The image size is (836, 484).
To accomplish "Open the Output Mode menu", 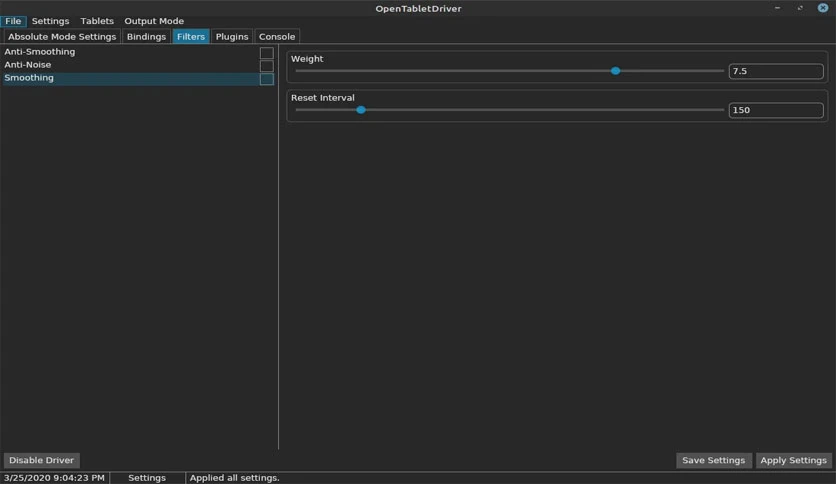I will [x=154, y=21].
